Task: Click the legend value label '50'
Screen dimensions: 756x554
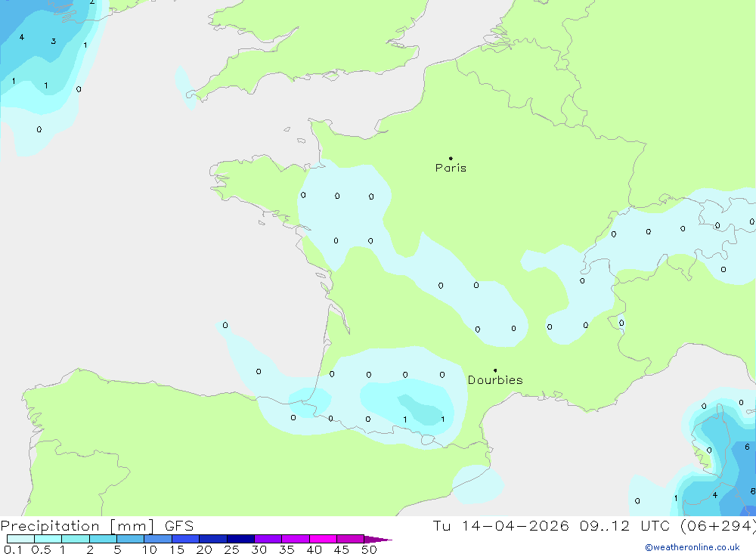Action: [369, 549]
